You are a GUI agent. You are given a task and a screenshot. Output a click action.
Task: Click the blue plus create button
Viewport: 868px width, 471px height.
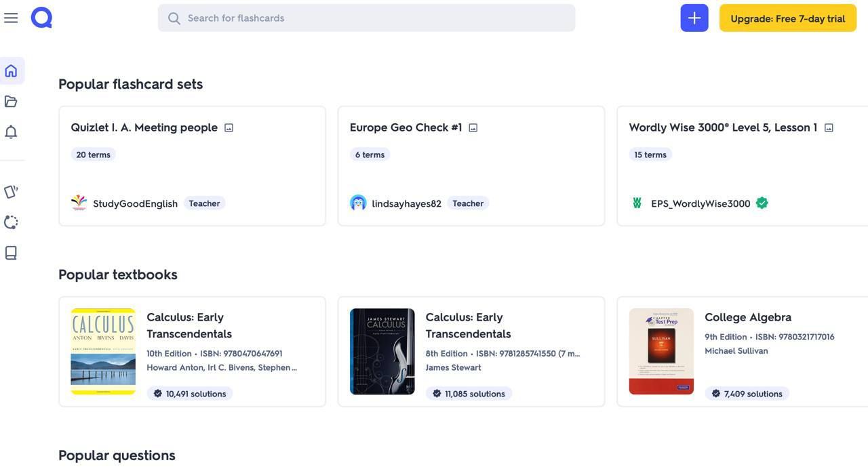point(694,18)
